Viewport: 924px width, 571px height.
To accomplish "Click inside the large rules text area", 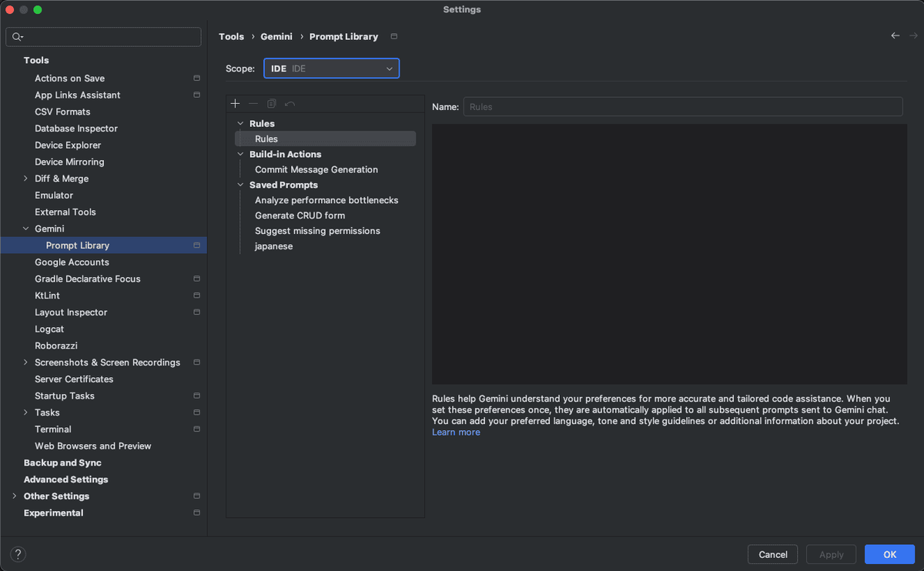I will click(669, 254).
